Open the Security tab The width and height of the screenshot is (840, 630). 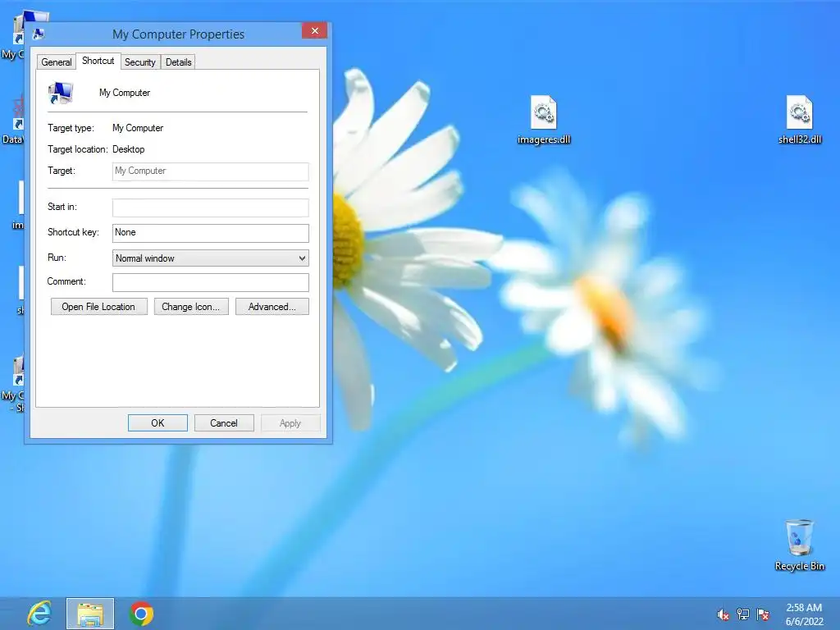pyautogui.click(x=139, y=62)
